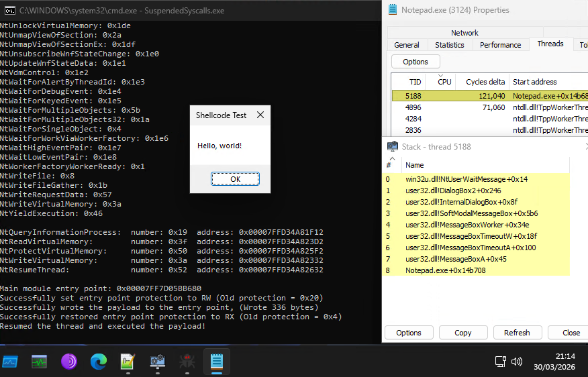588x377 pixels.
Task: Switch to the Performance tab
Action: [501, 45]
